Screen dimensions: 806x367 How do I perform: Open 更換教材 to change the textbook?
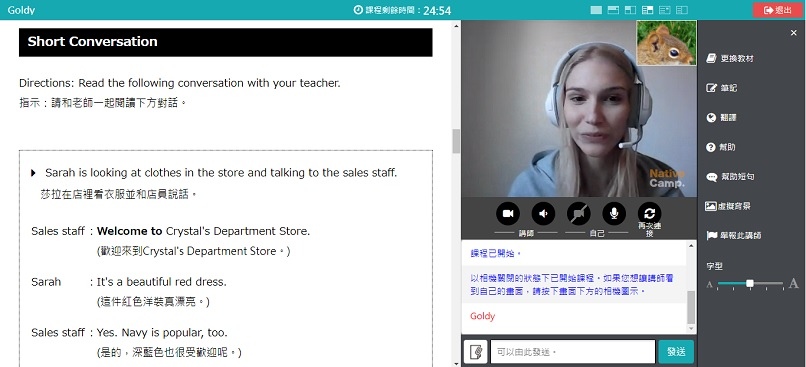pyautogui.click(x=730, y=59)
